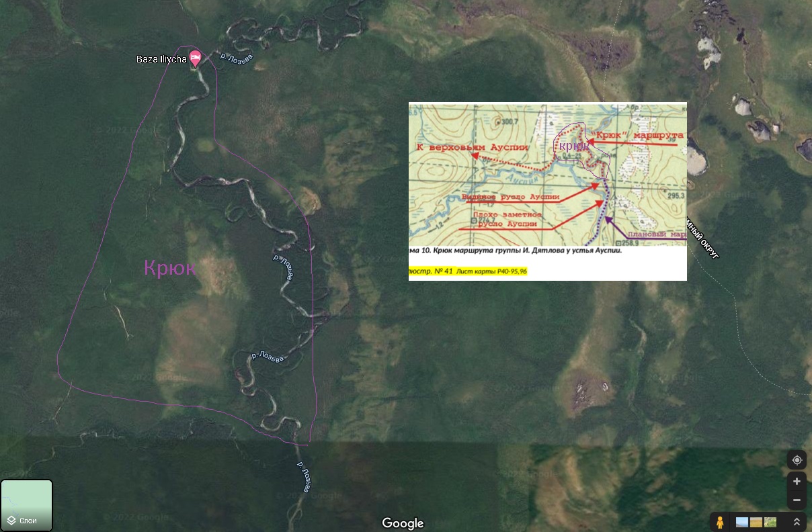812x532 pixels.
Task: Open the blue sky photo thumbnail
Action: [x=742, y=522]
